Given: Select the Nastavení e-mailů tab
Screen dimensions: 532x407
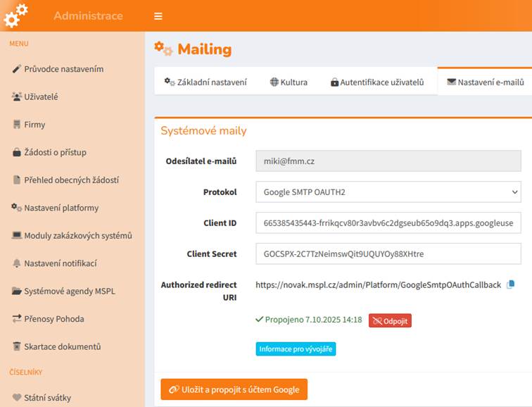Looking at the screenshot, I should [485, 82].
